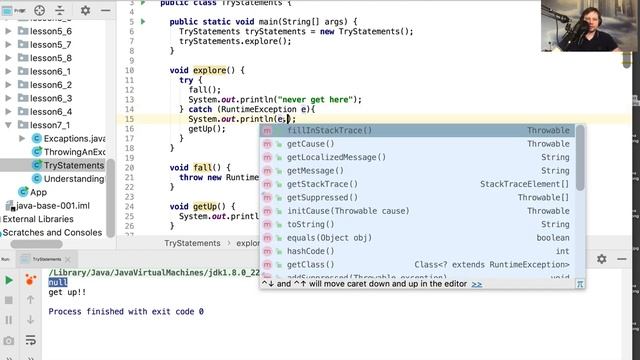Expand the lesson6_4 folder

click(8, 112)
